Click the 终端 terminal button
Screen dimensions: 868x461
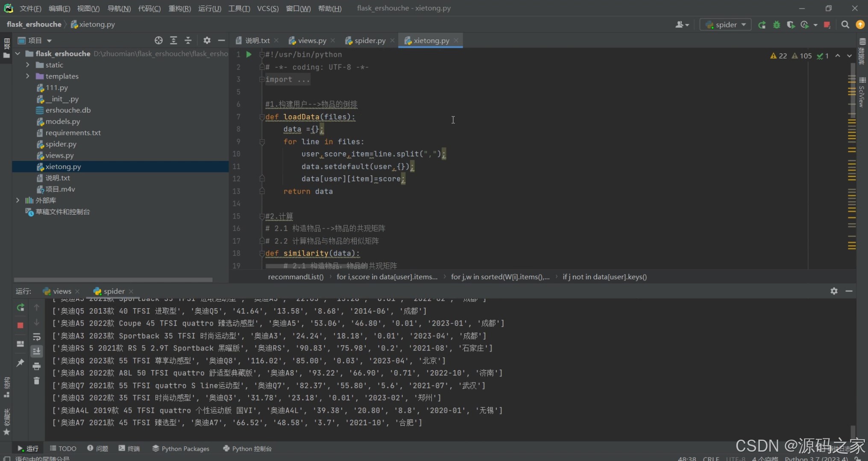[129, 449]
